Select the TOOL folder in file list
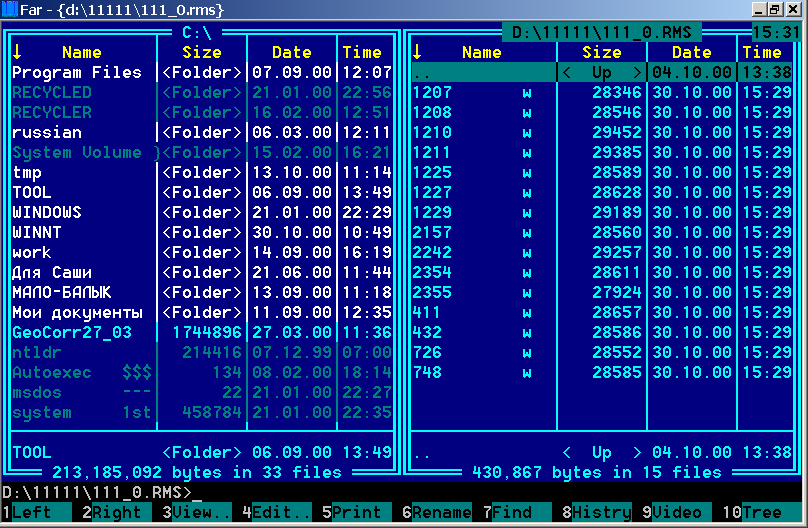Viewport: 808px width, 528px height. click(x=201, y=193)
